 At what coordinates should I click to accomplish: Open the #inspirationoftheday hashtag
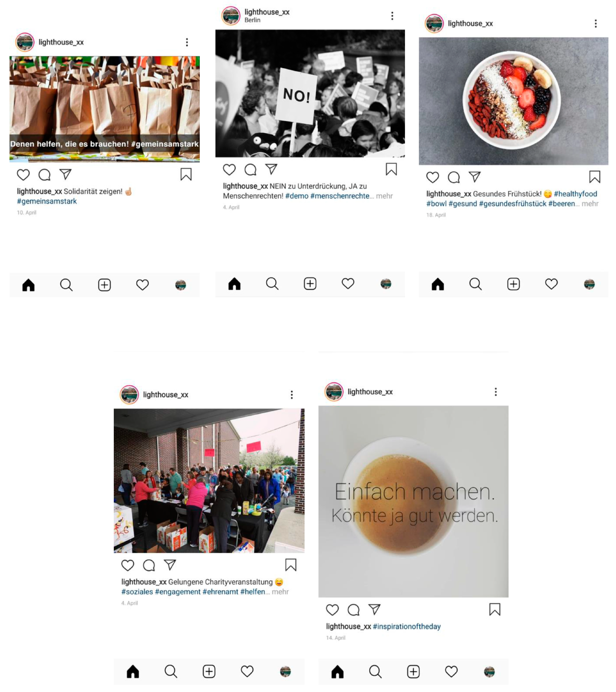click(x=406, y=626)
